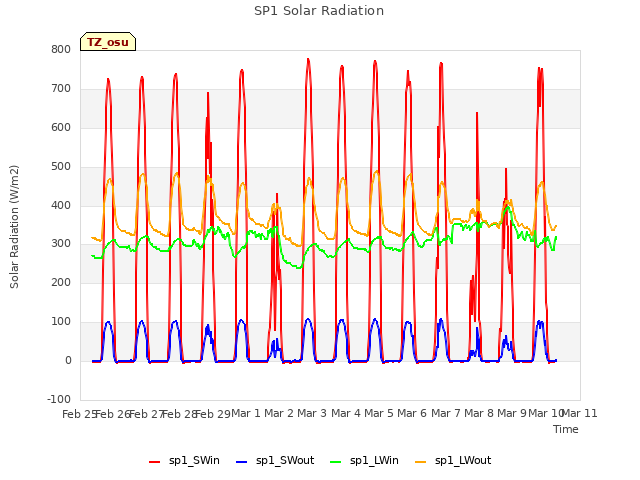Click the green sp1_LWin legend swatch
This screenshot has height=480, width=640.
[x=336, y=462]
